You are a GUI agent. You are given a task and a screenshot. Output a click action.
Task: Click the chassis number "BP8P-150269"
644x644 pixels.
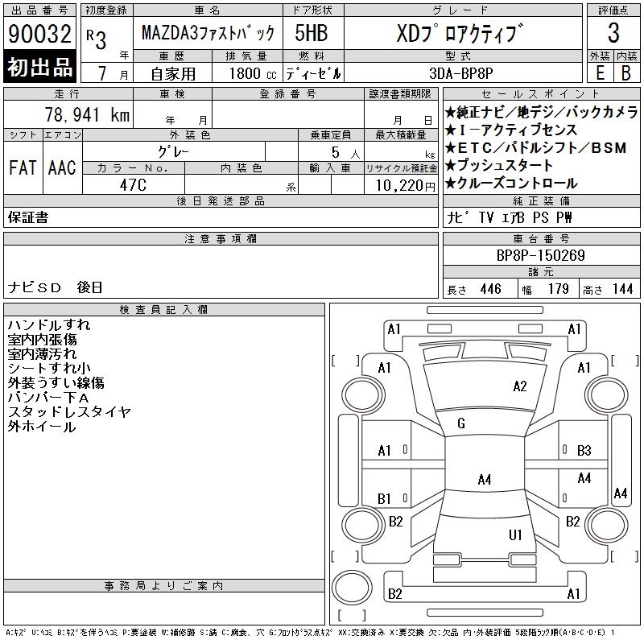[540, 255]
